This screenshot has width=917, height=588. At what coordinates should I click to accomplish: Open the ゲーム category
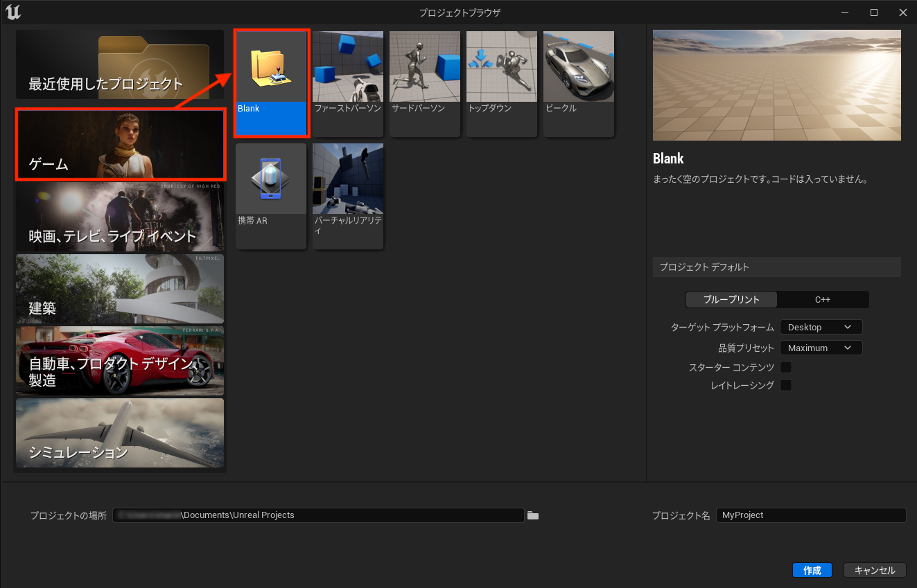pyautogui.click(x=120, y=145)
